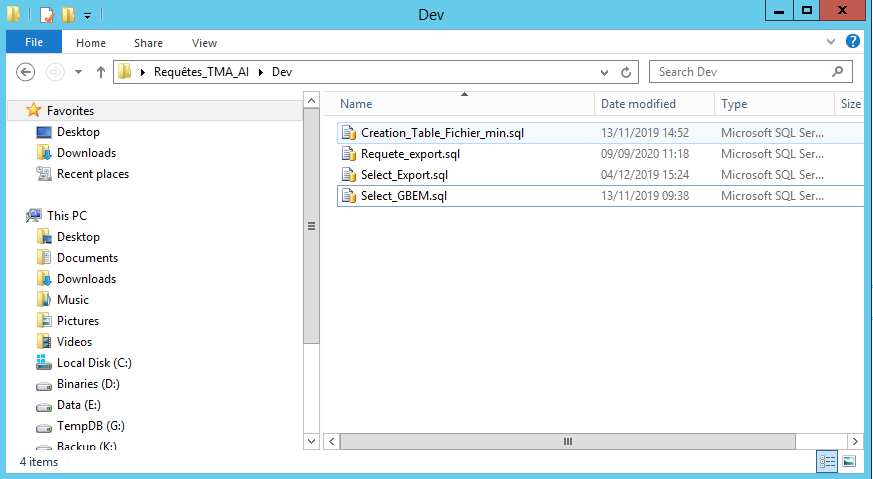Select Requete_export.sql file
Viewport: 873px width, 479px height.
[410, 154]
